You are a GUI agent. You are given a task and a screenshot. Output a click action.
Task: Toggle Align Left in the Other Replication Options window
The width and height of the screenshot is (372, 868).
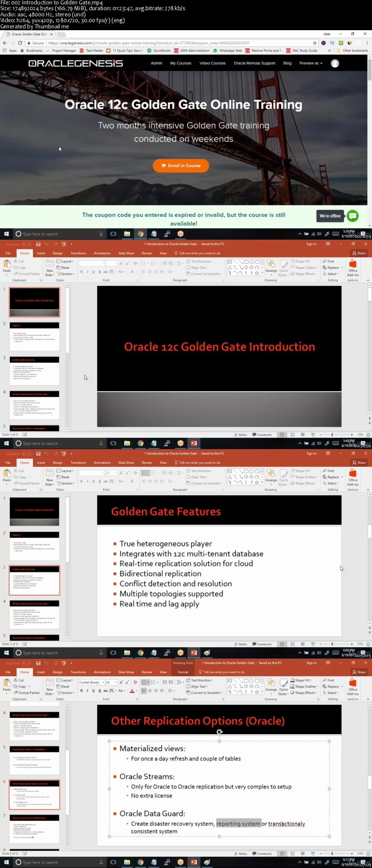pos(143,691)
